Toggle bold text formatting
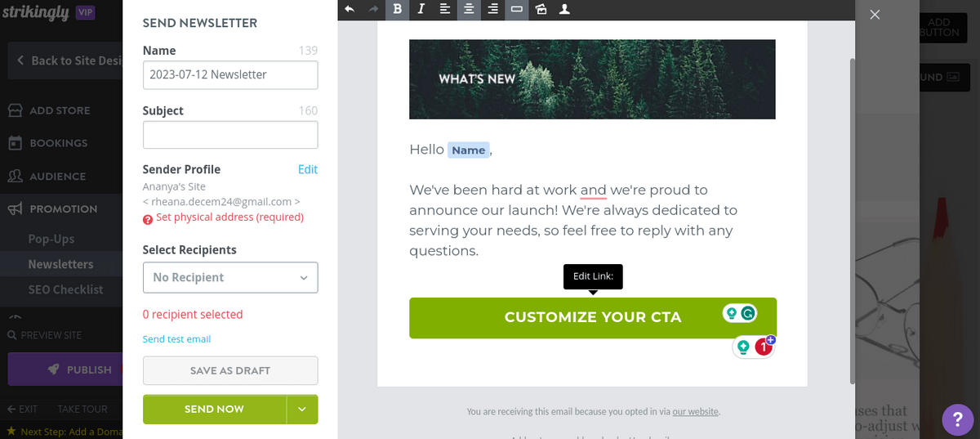The image size is (980, 439). [398, 9]
